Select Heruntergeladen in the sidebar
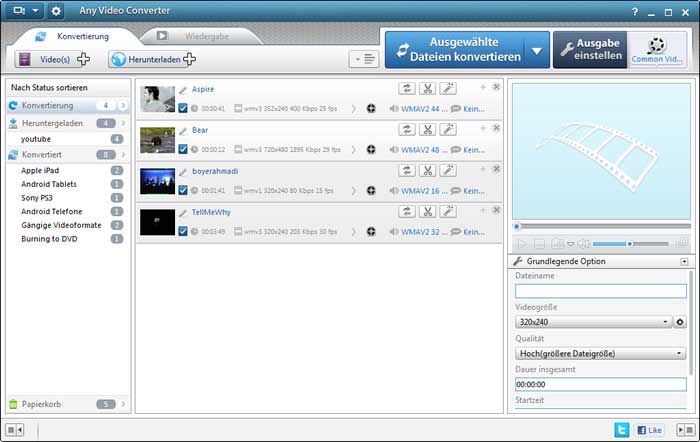The image size is (700, 442). [68, 123]
